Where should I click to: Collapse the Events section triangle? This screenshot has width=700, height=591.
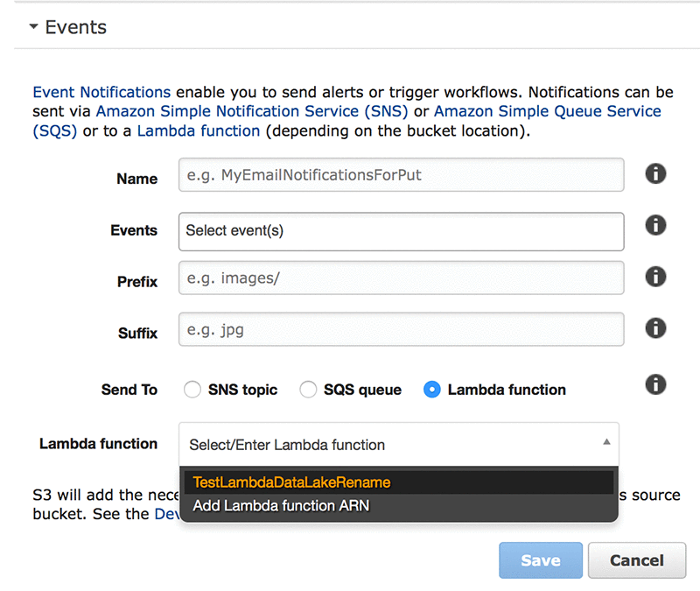click(x=34, y=27)
